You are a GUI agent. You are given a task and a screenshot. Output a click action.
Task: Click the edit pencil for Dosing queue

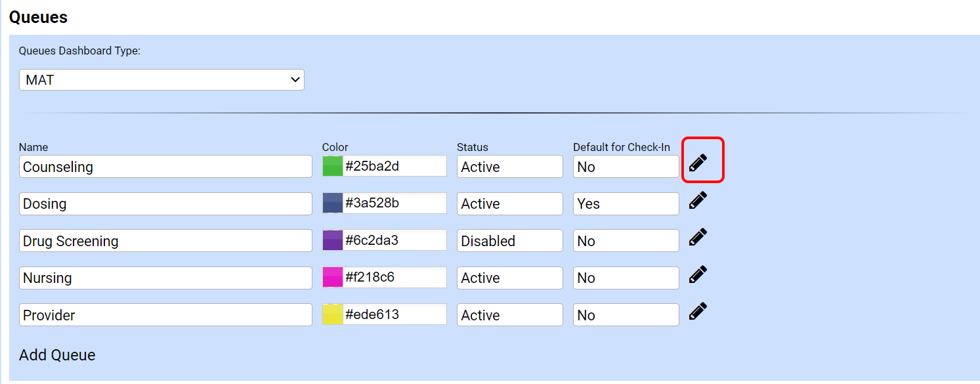click(698, 200)
